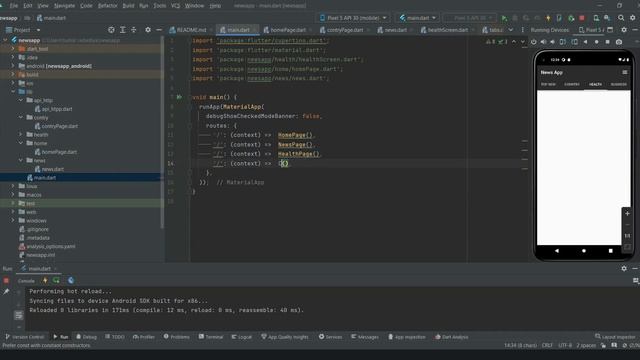Open the File menu
Viewport: 640px width, 360px height.
14,6
